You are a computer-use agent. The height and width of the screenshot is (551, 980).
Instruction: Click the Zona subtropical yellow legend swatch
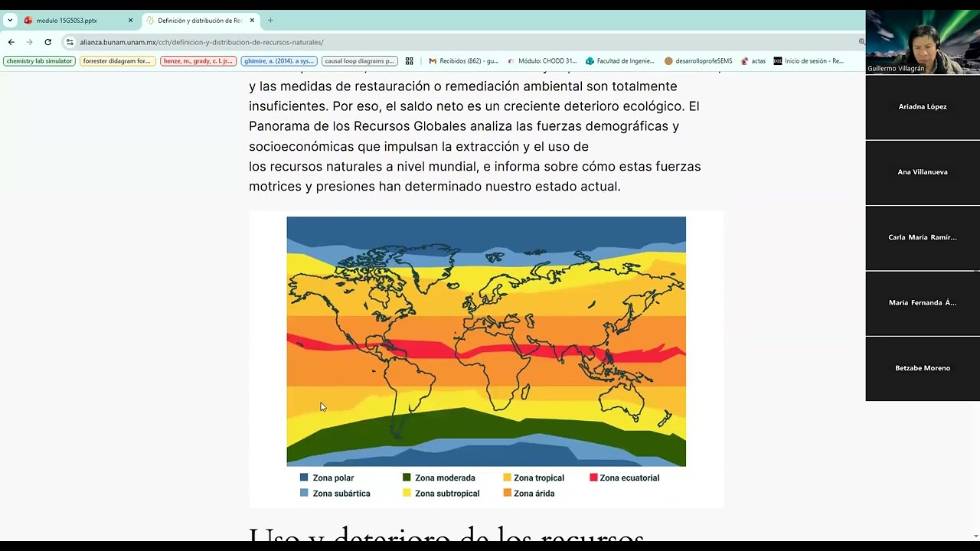(x=407, y=493)
